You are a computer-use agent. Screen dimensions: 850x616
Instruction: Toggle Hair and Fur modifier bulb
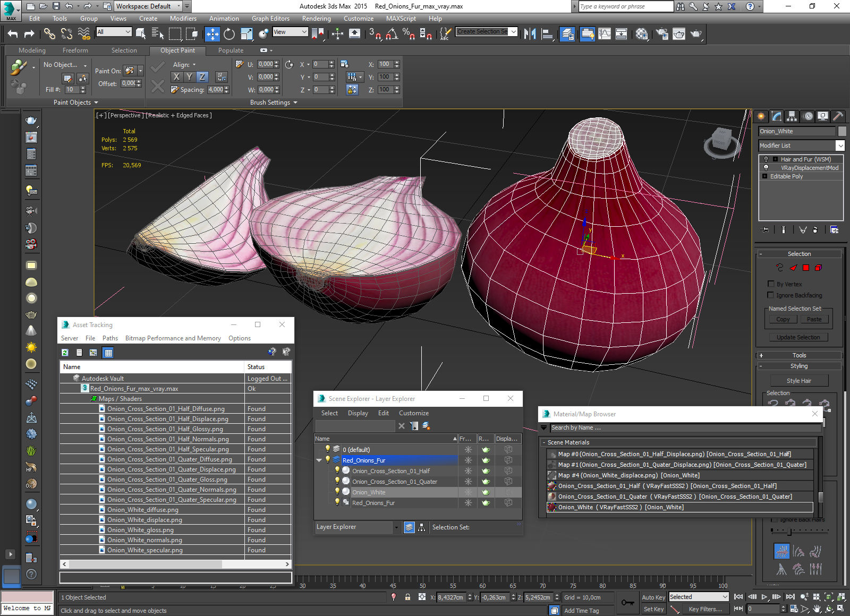coord(766,159)
